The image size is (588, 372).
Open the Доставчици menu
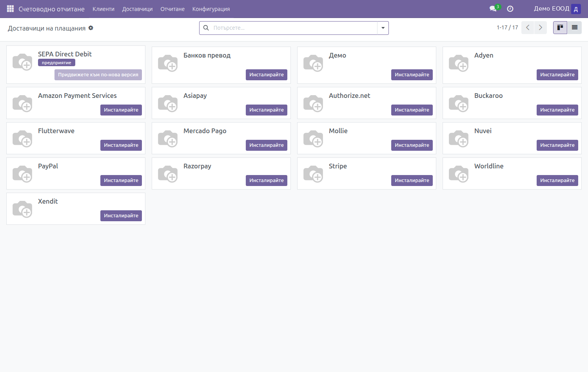pyautogui.click(x=137, y=9)
